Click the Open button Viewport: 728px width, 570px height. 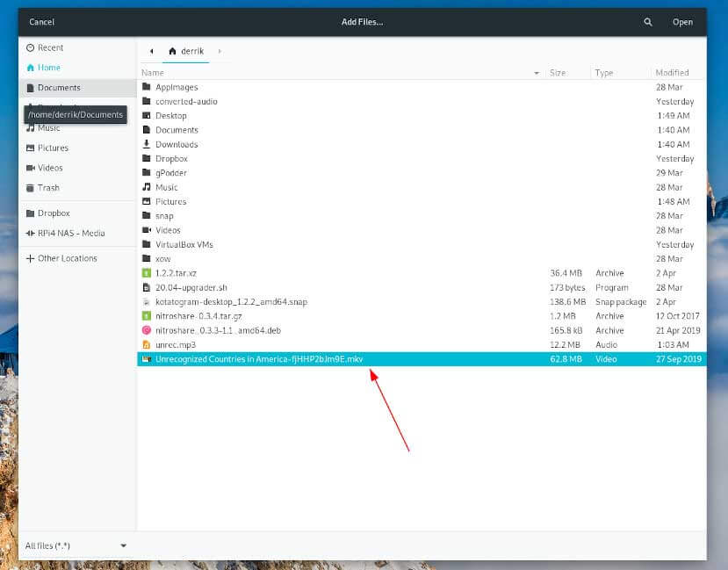click(x=682, y=22)
